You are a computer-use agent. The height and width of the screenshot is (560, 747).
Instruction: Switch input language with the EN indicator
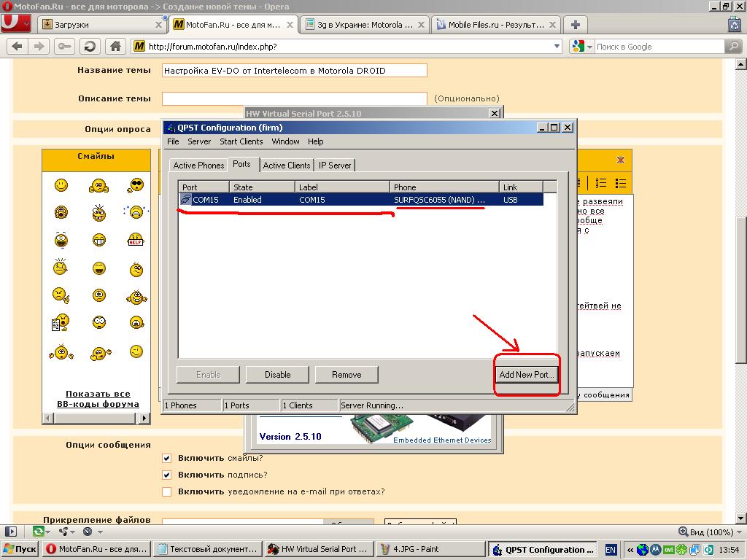click(611, 550)
